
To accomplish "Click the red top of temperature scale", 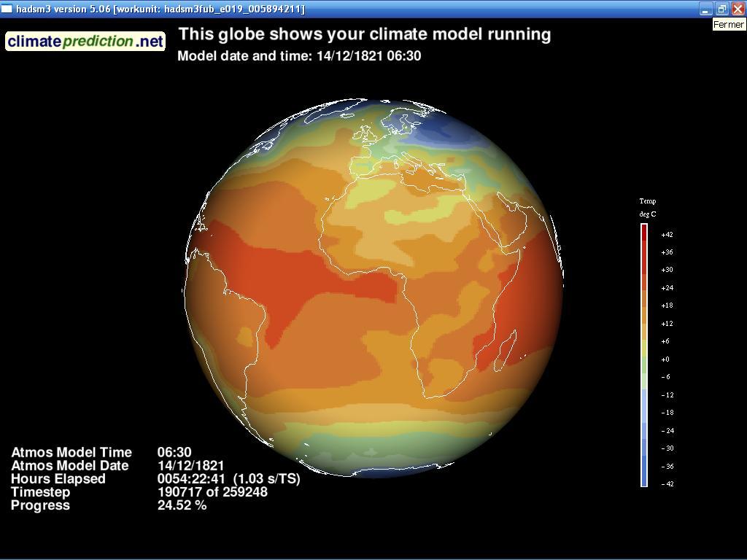I will 644,230.
